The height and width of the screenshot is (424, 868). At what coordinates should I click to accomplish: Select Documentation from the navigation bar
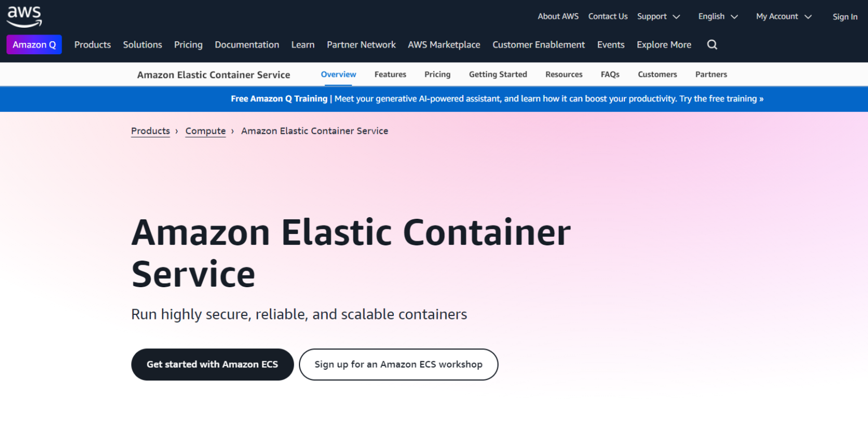(247, 44)
